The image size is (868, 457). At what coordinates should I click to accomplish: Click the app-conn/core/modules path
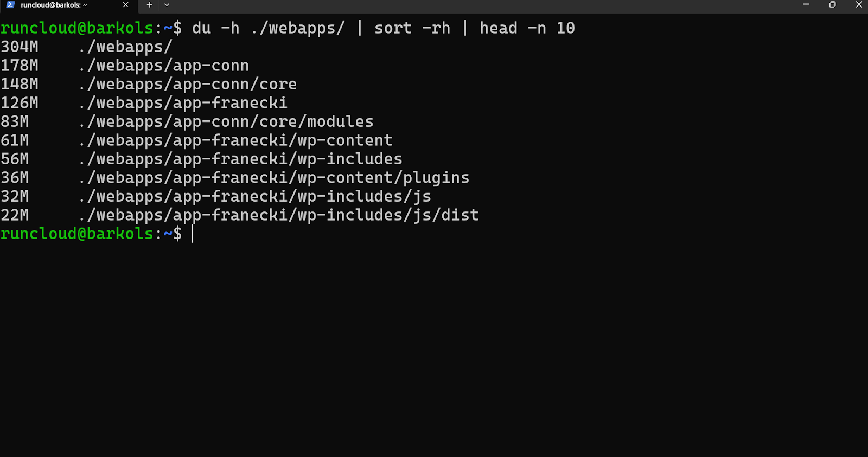(x=226, y=122)
